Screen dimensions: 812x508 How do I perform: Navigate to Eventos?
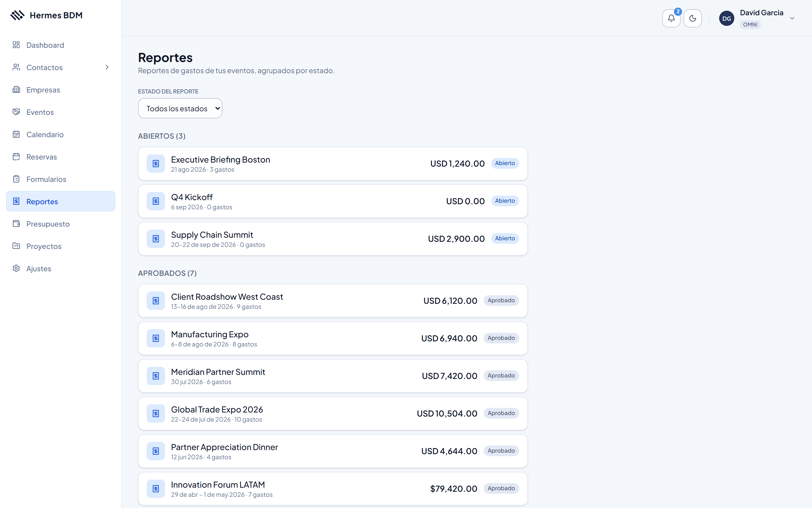point(61,112)
